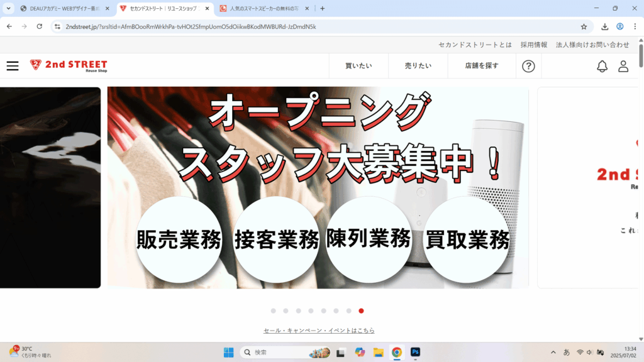Reload the page
Screen dimensions: 644x362
click(40, 26)
